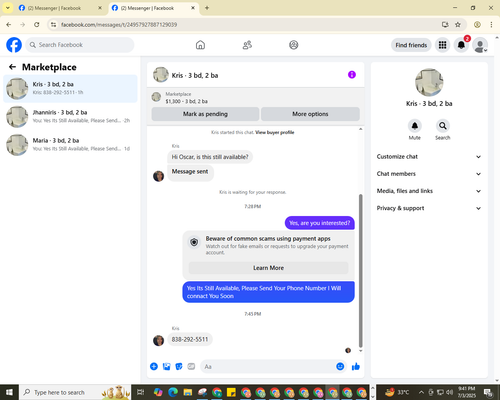Choose a sticker from the composer
The height and width of the screenshot is (400, 500).
pos(179,366)
